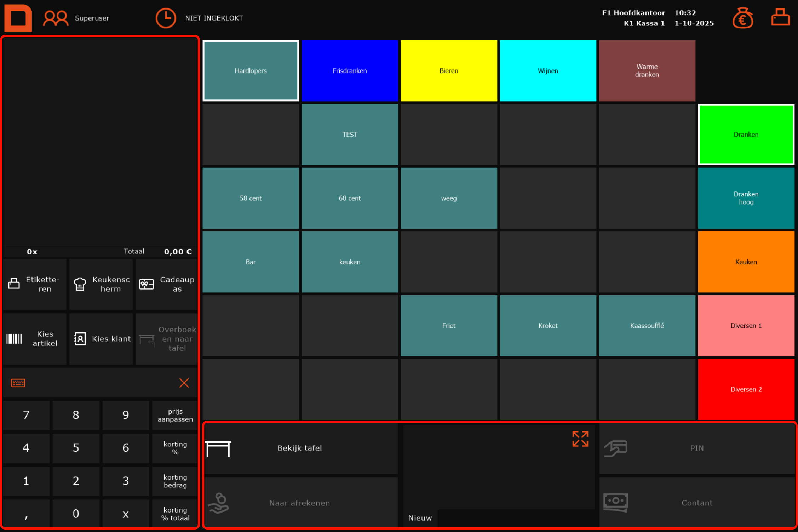The width and height of the screenshot is (798, 532).
Task: Clear input with orange X icon
Action: [184, 383]
